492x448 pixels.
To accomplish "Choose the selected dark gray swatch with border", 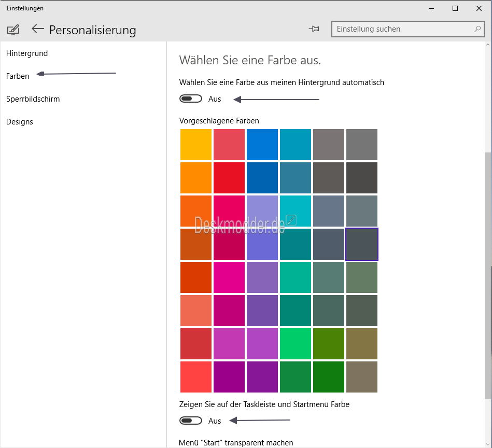I will click(x=362, y=244).
